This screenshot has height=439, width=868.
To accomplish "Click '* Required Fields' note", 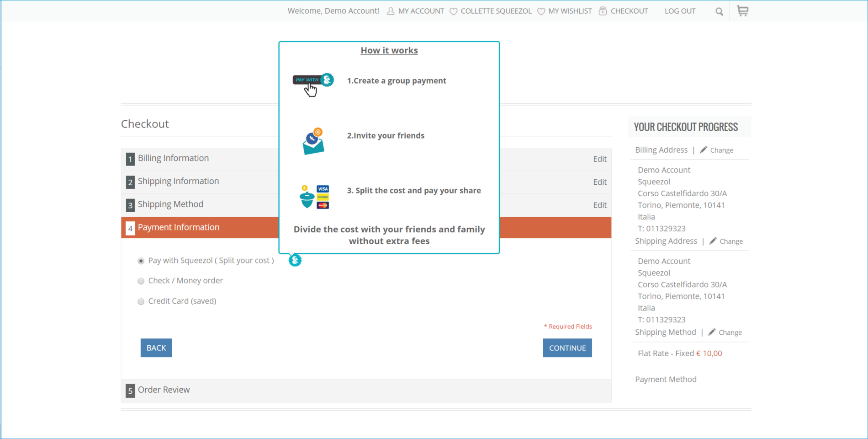I will [568, 327].
